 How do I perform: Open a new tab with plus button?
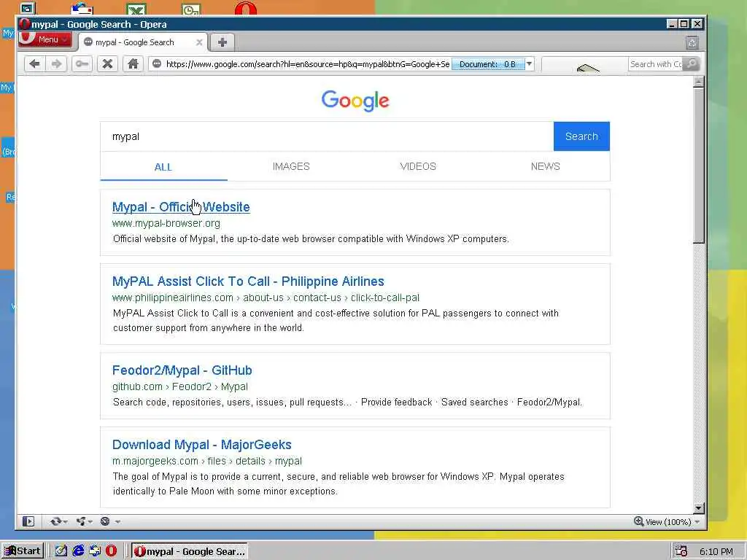tap(222, 42)
